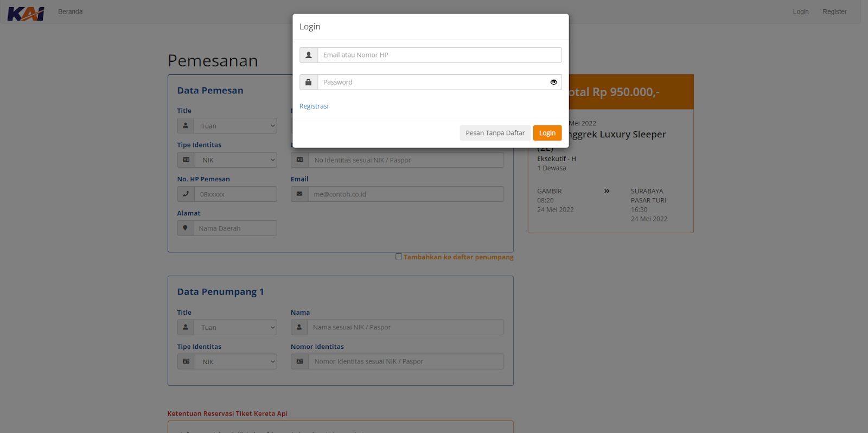Click the Nomor Identitas sesuai NIK / Paspor field
Viewport: 868px width, 433px height.
point(406,361)
